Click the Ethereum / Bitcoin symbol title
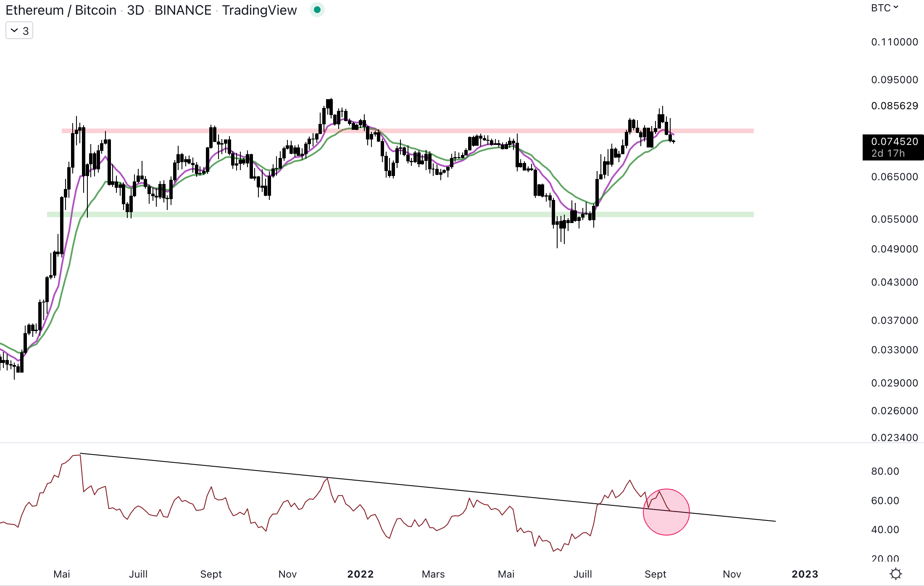 tap(61, 10)
